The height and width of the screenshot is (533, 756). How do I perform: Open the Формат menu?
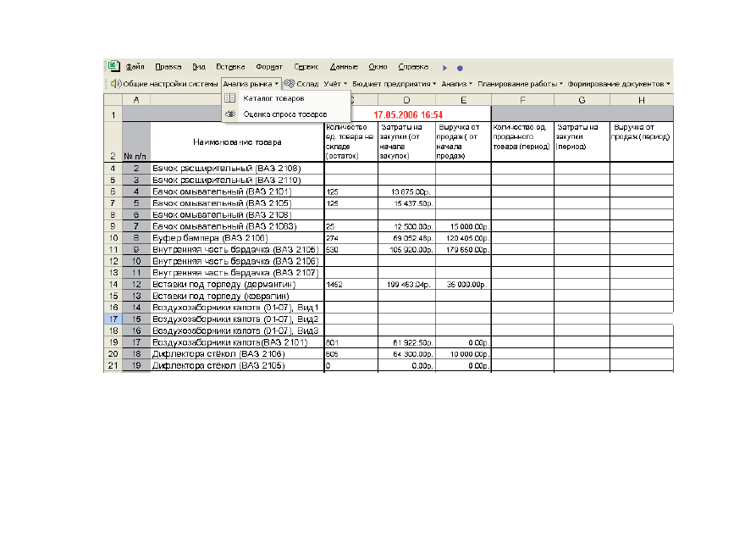[x=269, y=67]
